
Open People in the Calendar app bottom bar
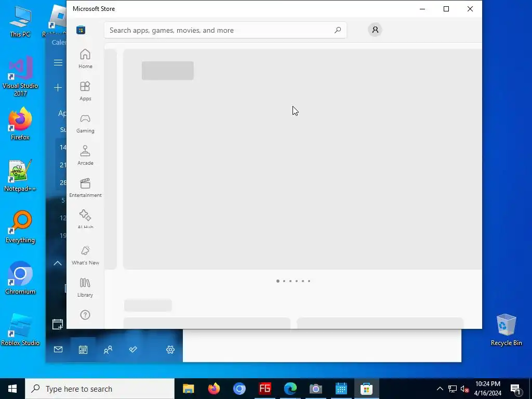(x=108, y=350)
